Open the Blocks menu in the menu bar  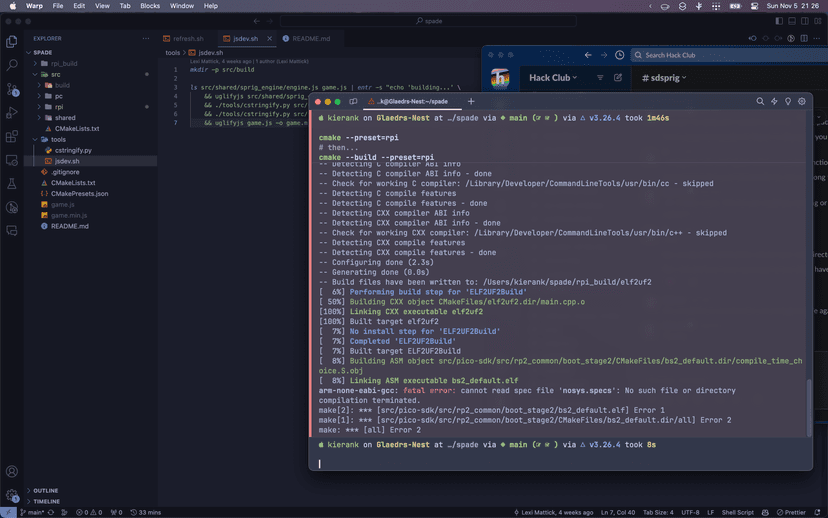(150, 6)
